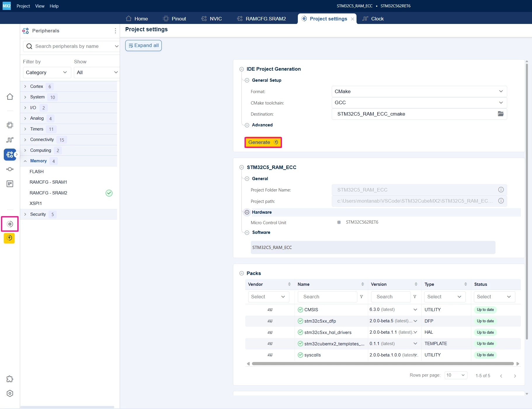Open the Rows per page dropdown

coord(456,375)
